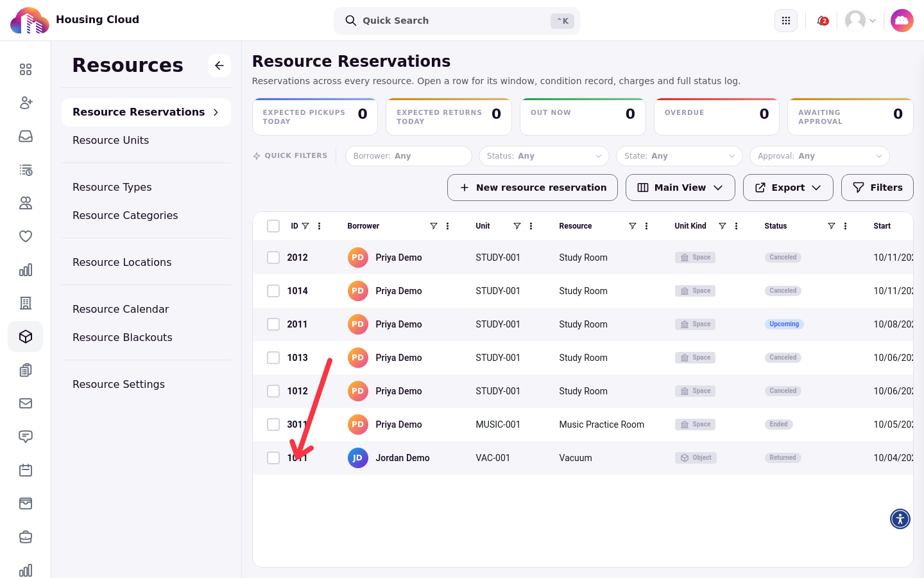This screenshot has height=578, width=924.
Task: Open the heart icon in left rail
Action: click(26, 236)
